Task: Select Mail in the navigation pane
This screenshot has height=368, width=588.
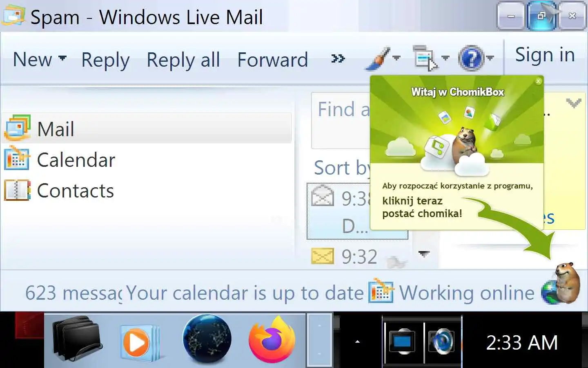Action: pos(146,128)
